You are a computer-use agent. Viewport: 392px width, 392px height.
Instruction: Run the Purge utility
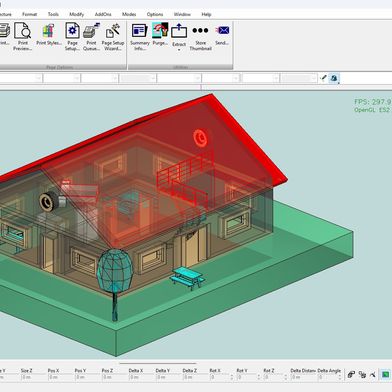pyautogui.click(x=160, y=34)
